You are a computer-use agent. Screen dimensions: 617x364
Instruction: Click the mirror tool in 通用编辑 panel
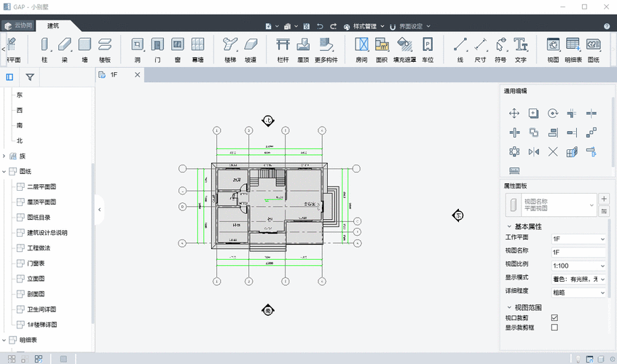[534, 151]
